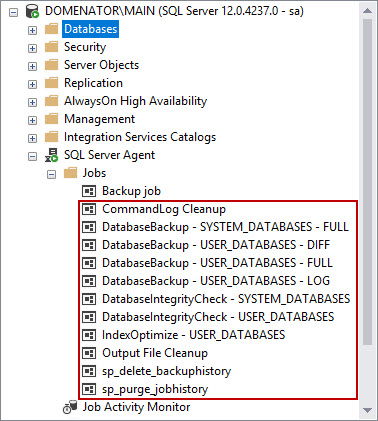
Task: Select the sp_delete_backuphistory job
Action: click(x=166, y=371)
